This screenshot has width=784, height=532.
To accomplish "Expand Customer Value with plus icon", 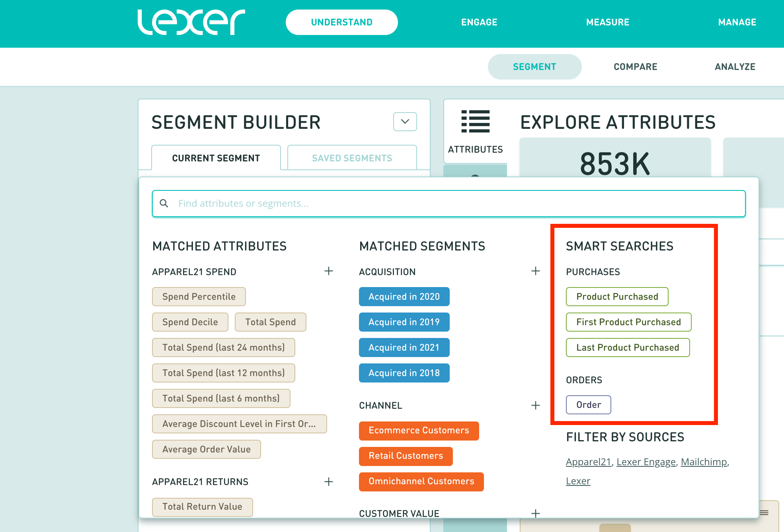I will coord(535,513).
